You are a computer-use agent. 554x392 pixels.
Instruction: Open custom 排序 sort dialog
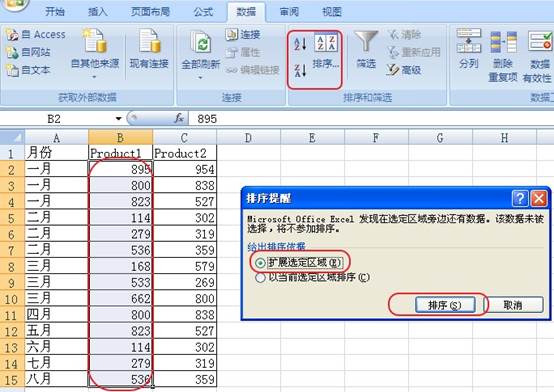click(x=326, y=51)
